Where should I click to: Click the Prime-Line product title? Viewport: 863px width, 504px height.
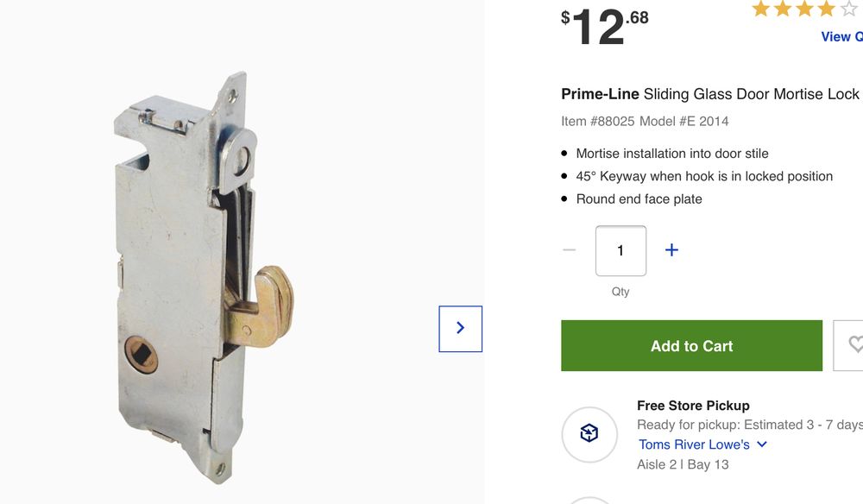click(x=709, y=94)
